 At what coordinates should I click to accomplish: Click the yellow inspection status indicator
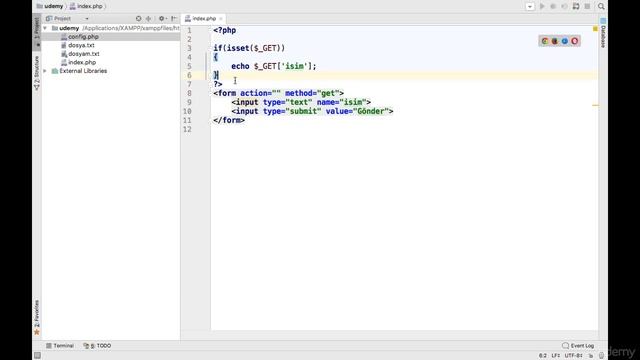coord(595,29)
